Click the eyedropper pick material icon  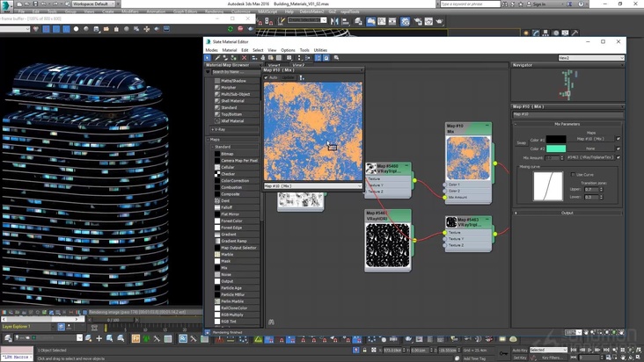pyautogui.click(x=217, y=58)
